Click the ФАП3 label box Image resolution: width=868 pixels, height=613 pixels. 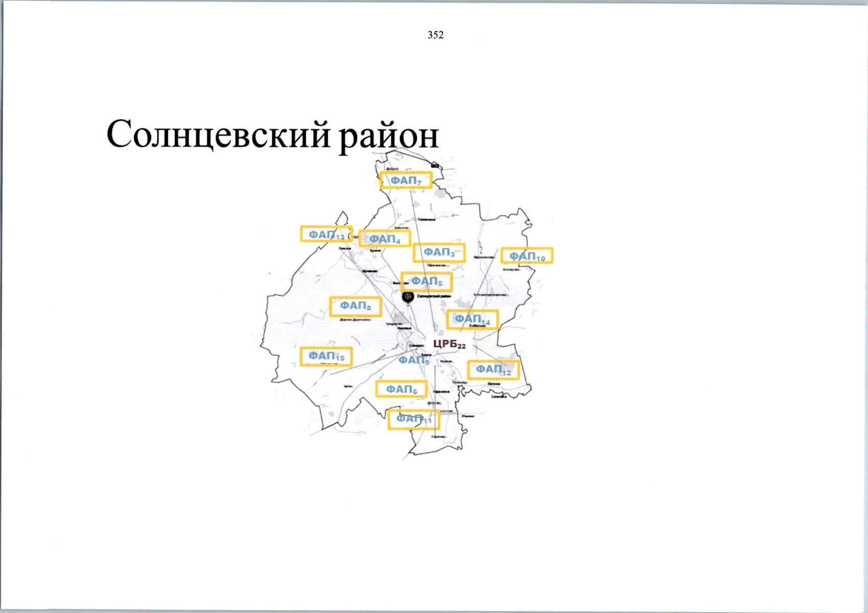(x=439, y=252)
